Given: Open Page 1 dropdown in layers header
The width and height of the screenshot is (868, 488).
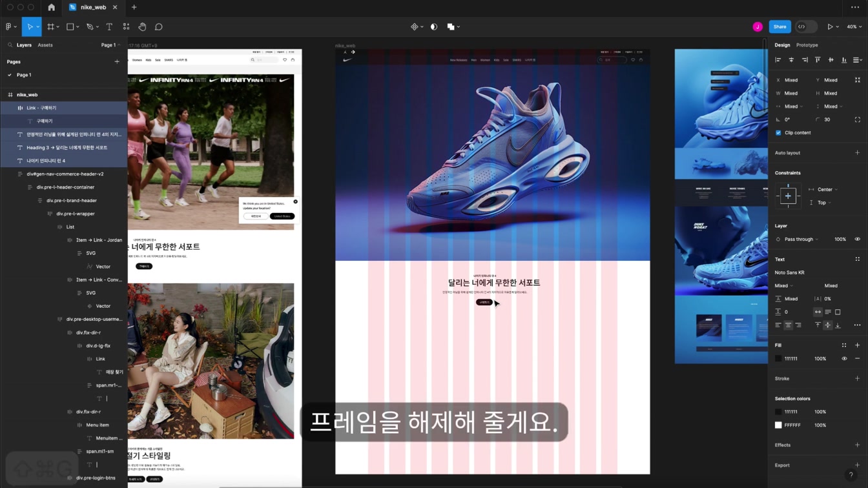Looking at the screenshot, I should (x=111, y=45).
